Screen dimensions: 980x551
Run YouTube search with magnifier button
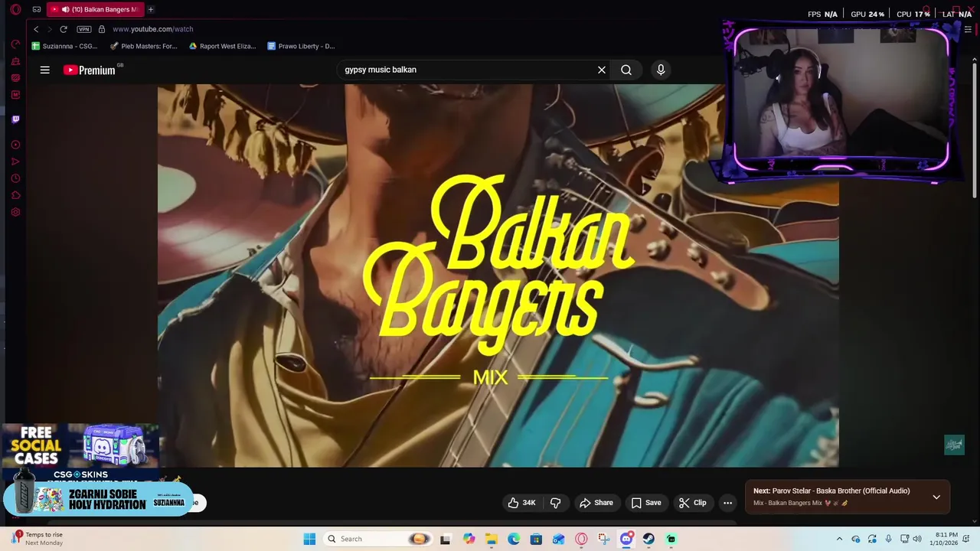626,70
